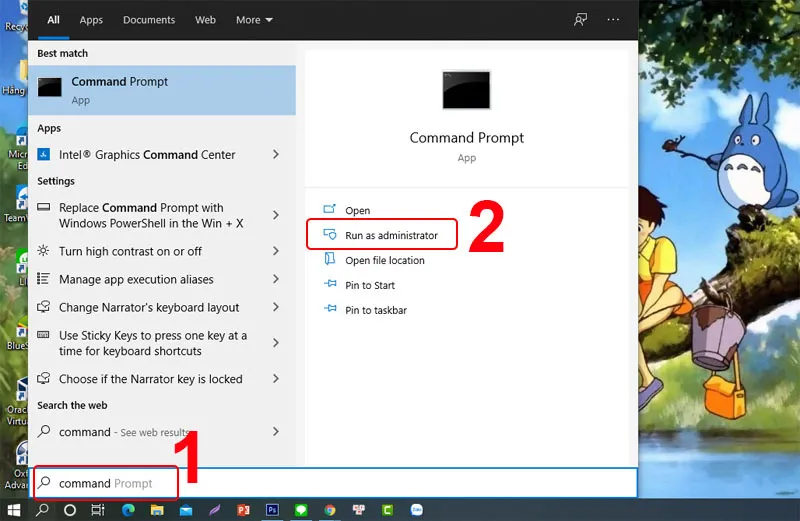Open Photoshop from the taskbar
This screenshot has height=521, width=800.
point(272,510)
